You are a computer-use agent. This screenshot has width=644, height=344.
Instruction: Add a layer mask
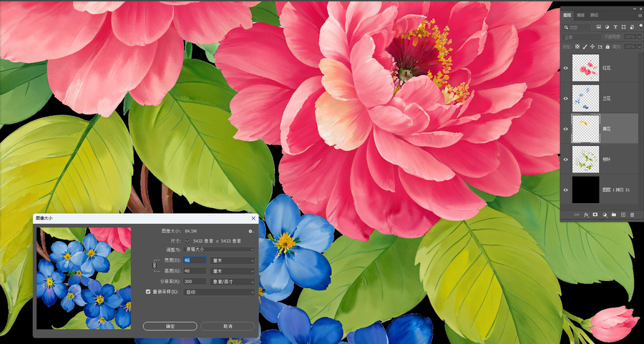point(595,215)
